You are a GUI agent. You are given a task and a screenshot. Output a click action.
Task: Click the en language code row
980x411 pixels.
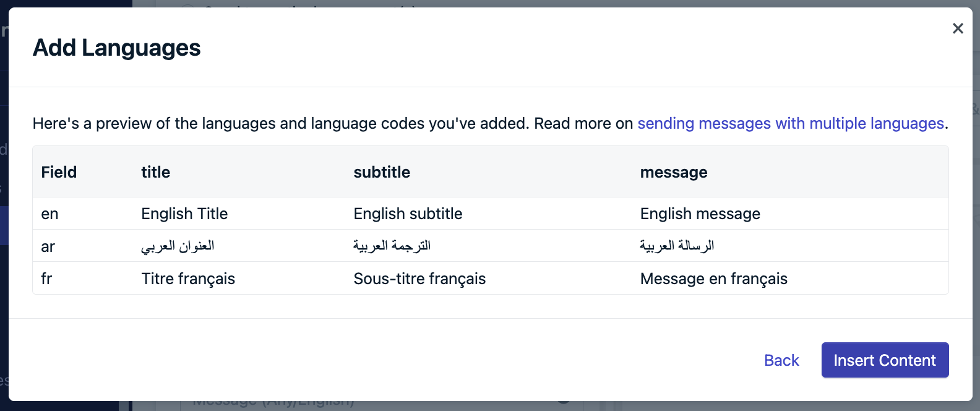click(x=490, y=214)
